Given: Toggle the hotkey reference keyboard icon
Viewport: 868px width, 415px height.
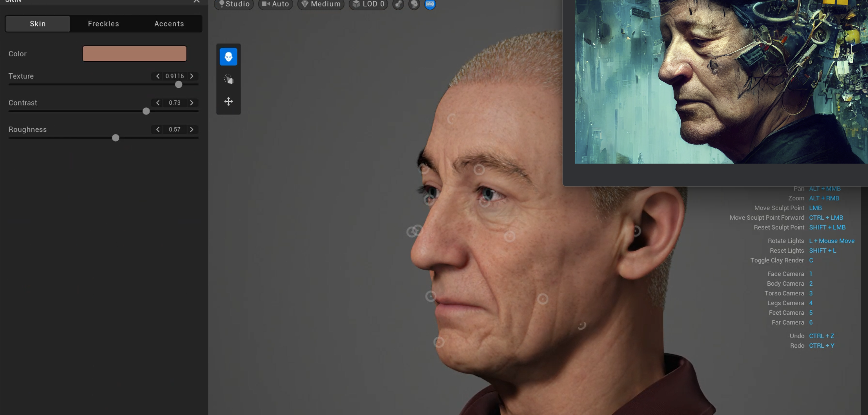Looking at the screenshot, I should 430,4.
